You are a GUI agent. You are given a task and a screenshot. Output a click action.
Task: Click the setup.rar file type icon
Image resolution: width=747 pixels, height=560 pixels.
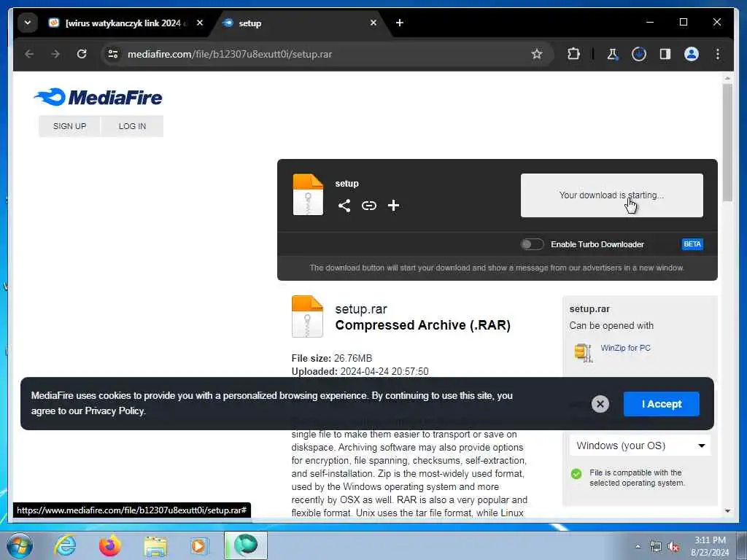[307, 316]
